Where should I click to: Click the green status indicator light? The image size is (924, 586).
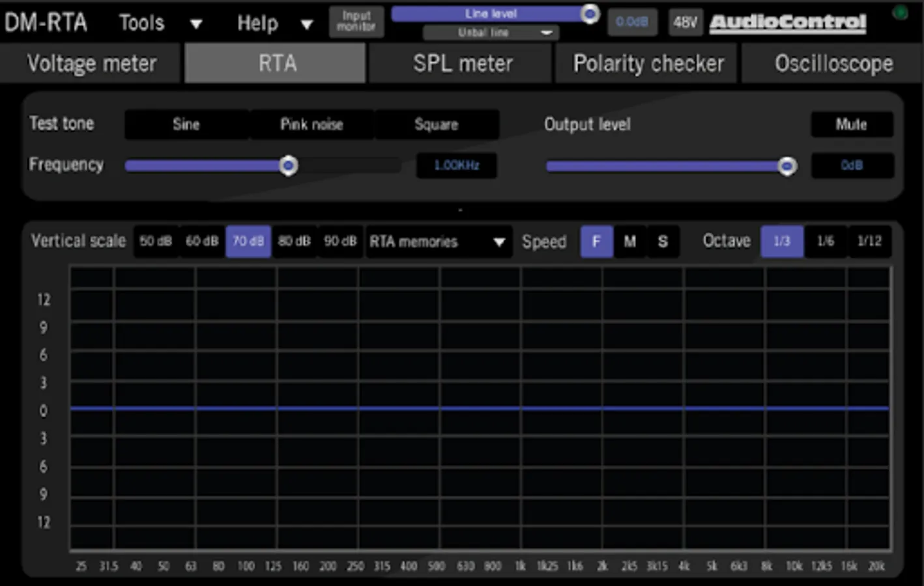(900, 12)
